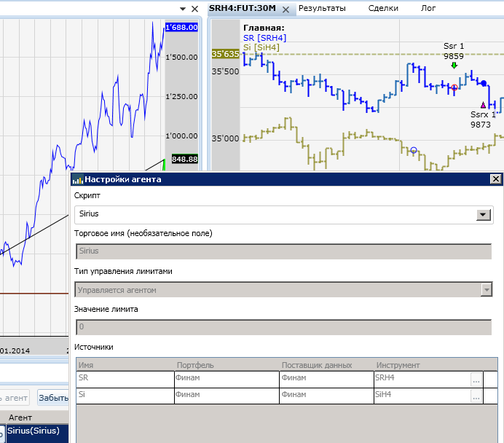
Task: Expand the Sirius script dropdown
Action: 482,215
